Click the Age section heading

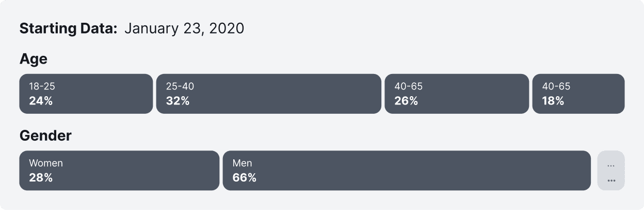click(x=34, y=59)
